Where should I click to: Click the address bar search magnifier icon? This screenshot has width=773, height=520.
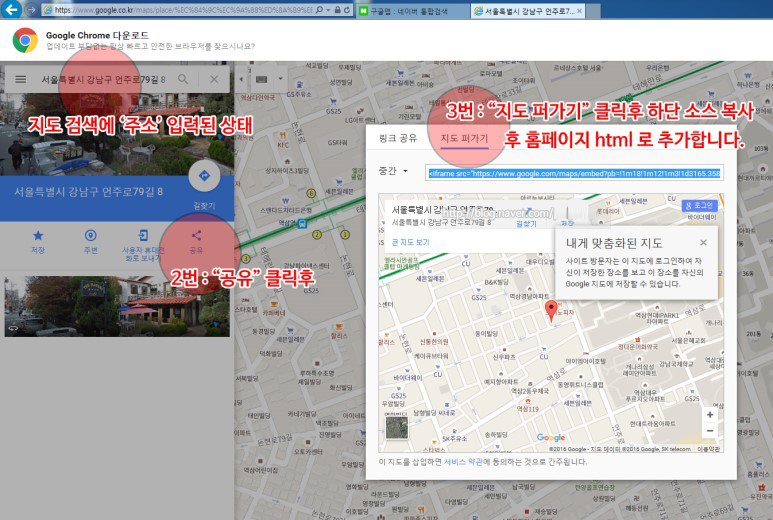pyautogui.click(x=319, y=10)
